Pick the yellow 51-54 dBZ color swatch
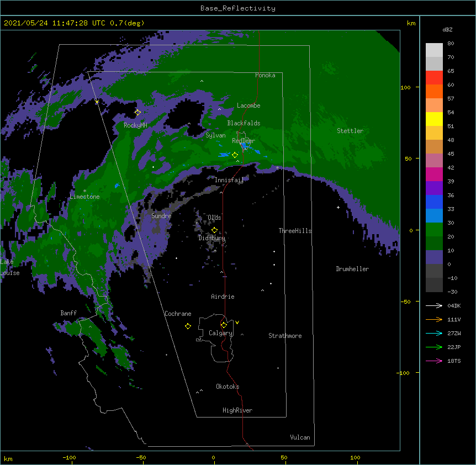This screenshot has width=476, height=465. (x=434, y=119)
